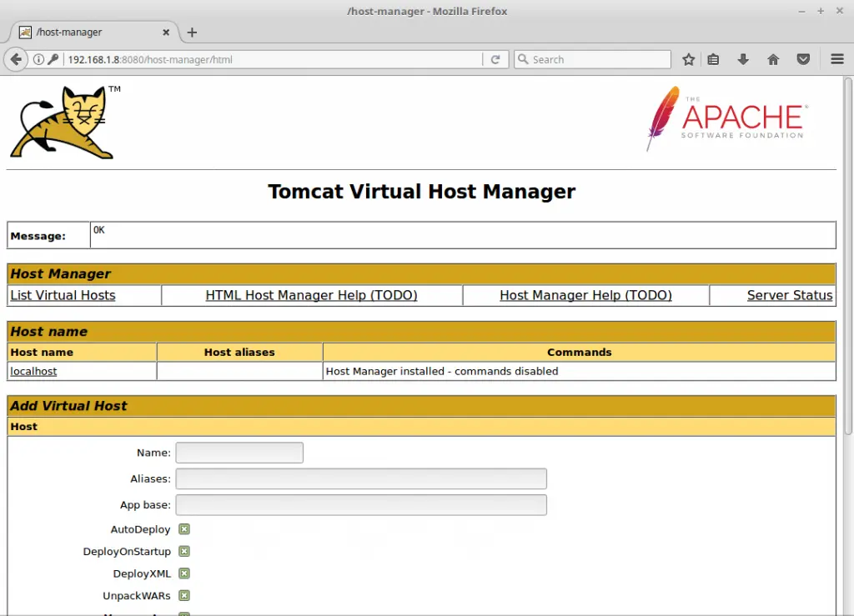The image size is (854, 616).
Task: Focus the Name input field
Action: point(239,453)
